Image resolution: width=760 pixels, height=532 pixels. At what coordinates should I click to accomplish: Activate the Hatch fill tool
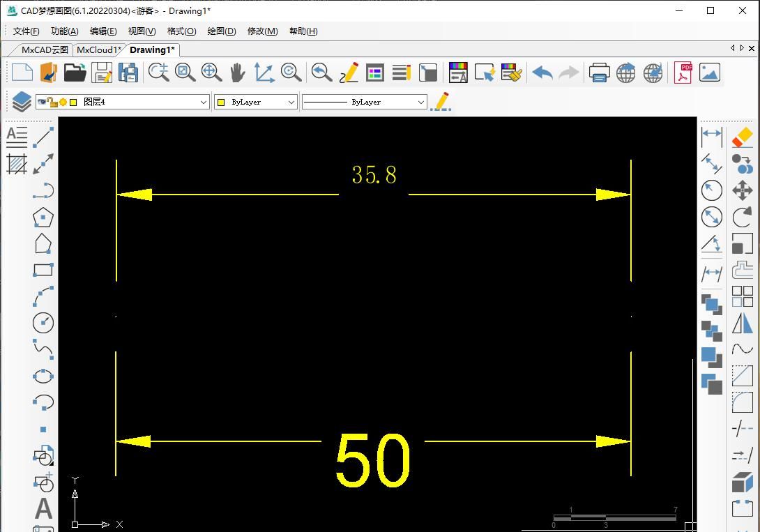(x=17, y=164)
